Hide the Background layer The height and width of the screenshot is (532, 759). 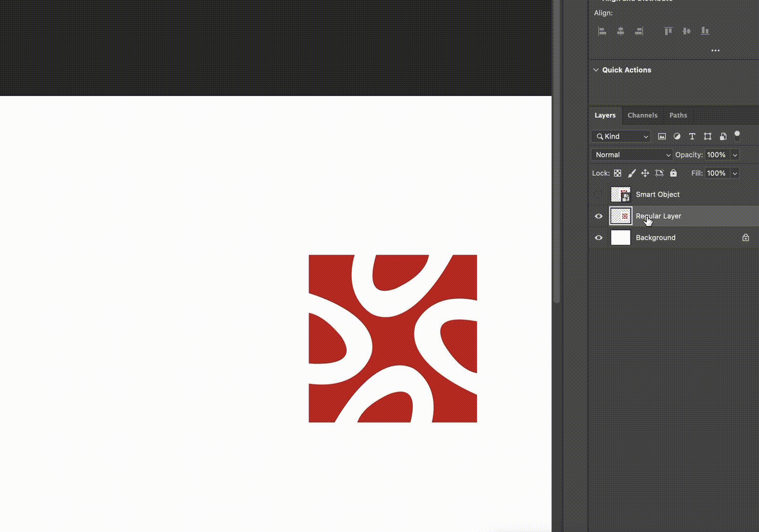(x=599, y=238)
